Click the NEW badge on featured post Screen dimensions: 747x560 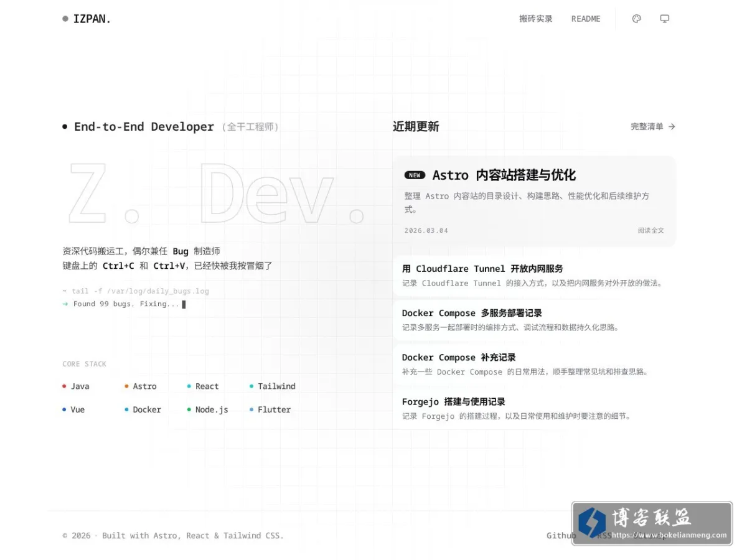click(415, 175)
